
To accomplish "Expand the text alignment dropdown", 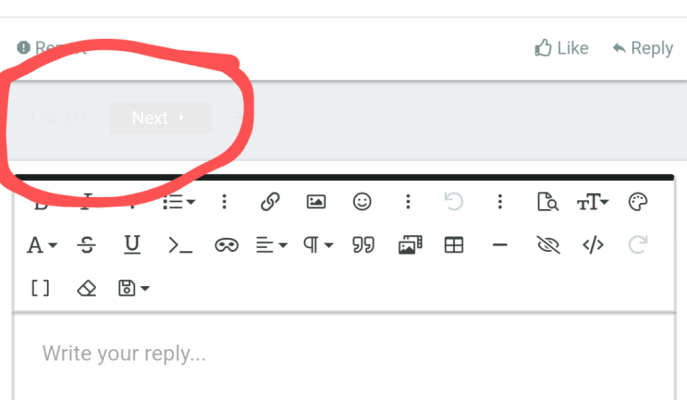I will (x=272, y=245).
